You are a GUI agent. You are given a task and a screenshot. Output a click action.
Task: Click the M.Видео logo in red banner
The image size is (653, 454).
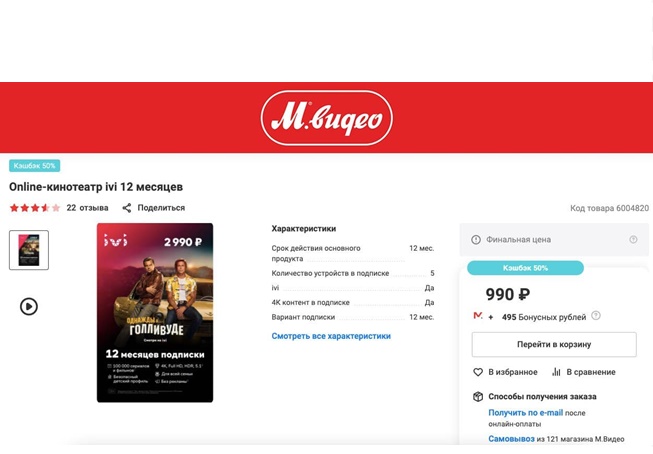[x=326, y=118]
